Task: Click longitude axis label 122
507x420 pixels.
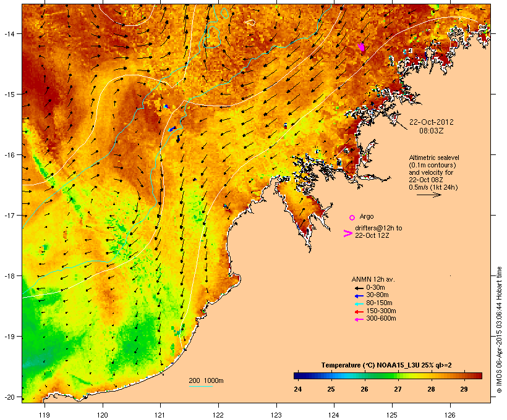Action: (218, 415)
